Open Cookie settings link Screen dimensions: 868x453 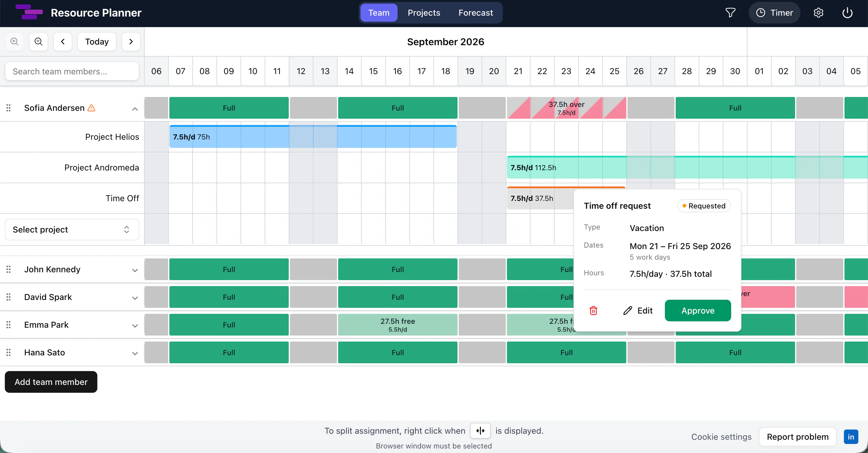(722, 437)
